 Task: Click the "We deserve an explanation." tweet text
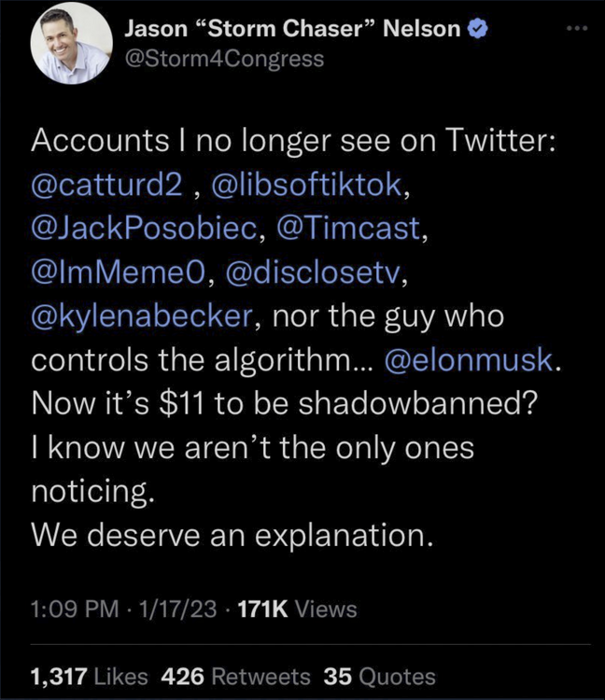232,536
